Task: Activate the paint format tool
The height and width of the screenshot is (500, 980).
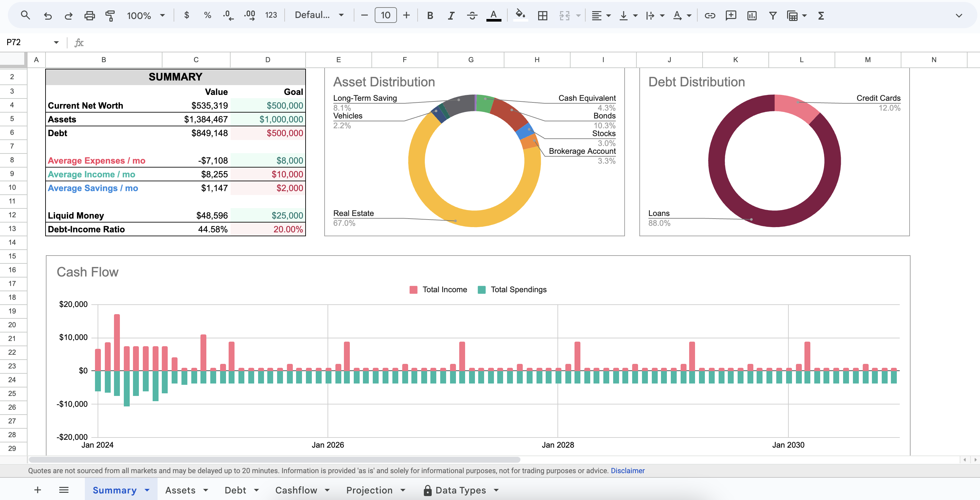Action: point(110,16)
